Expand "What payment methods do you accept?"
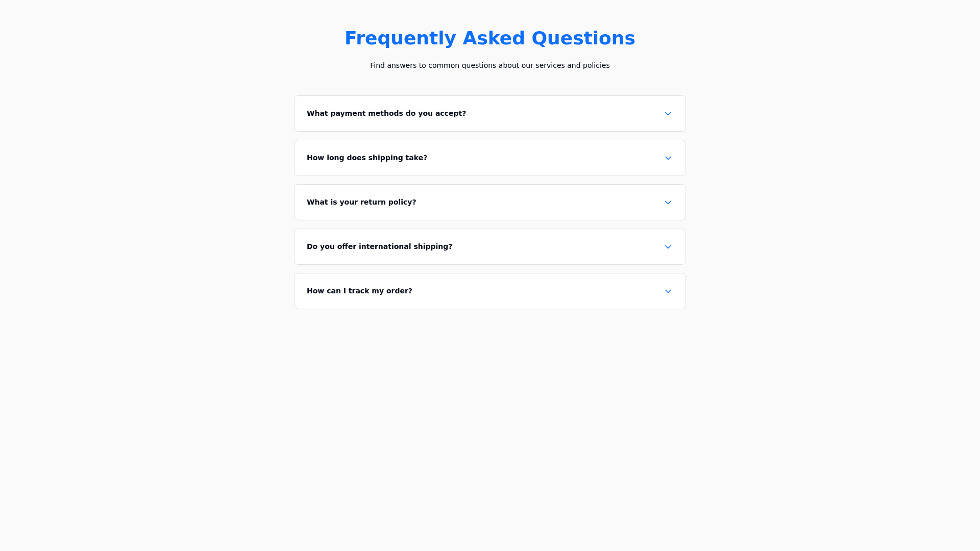980x551 pixels. click(386, 113)
